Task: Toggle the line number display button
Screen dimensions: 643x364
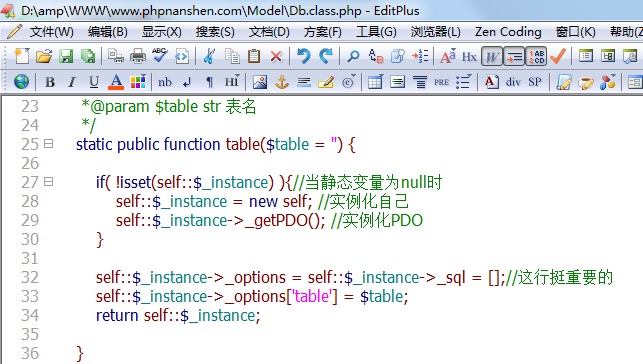Action: 536,56
